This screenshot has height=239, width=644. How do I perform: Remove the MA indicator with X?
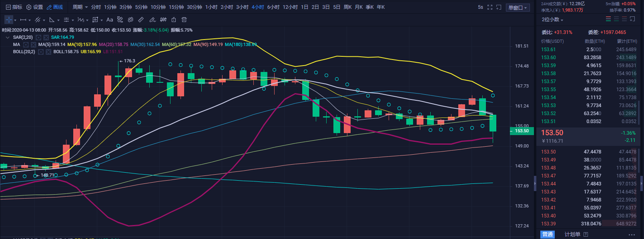tap(34, 45)
